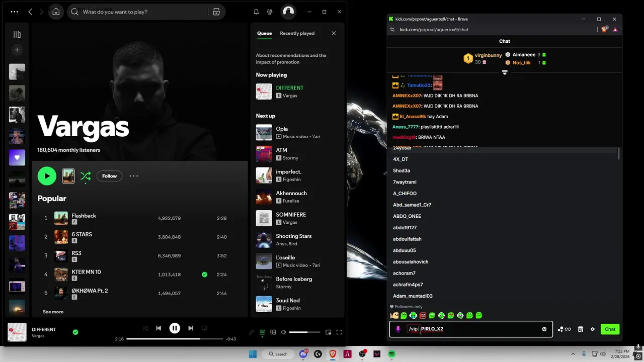
Task: Open the Browse icon beside the search bar
Action: tap(216, 12)
